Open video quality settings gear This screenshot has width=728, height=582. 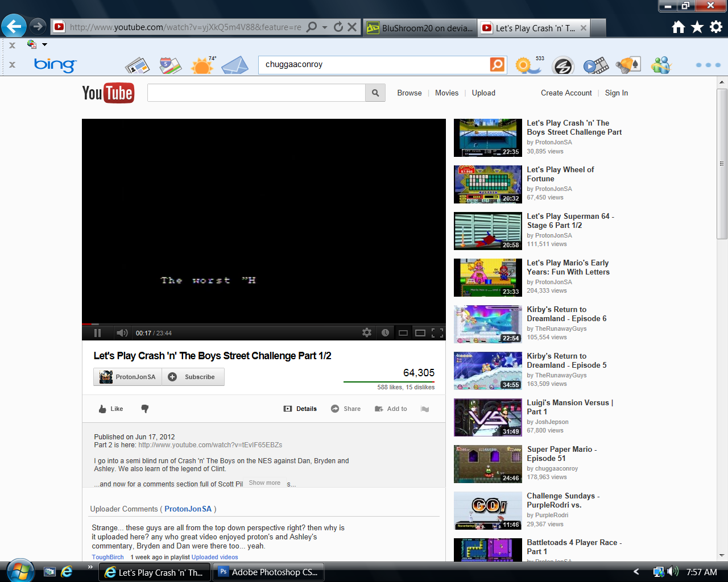[367, 332]
